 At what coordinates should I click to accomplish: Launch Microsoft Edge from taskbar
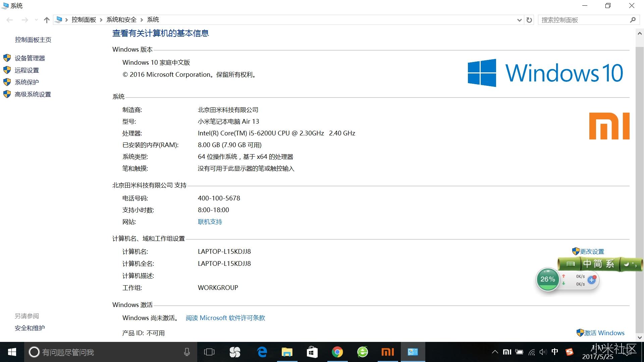click(262, 352)
